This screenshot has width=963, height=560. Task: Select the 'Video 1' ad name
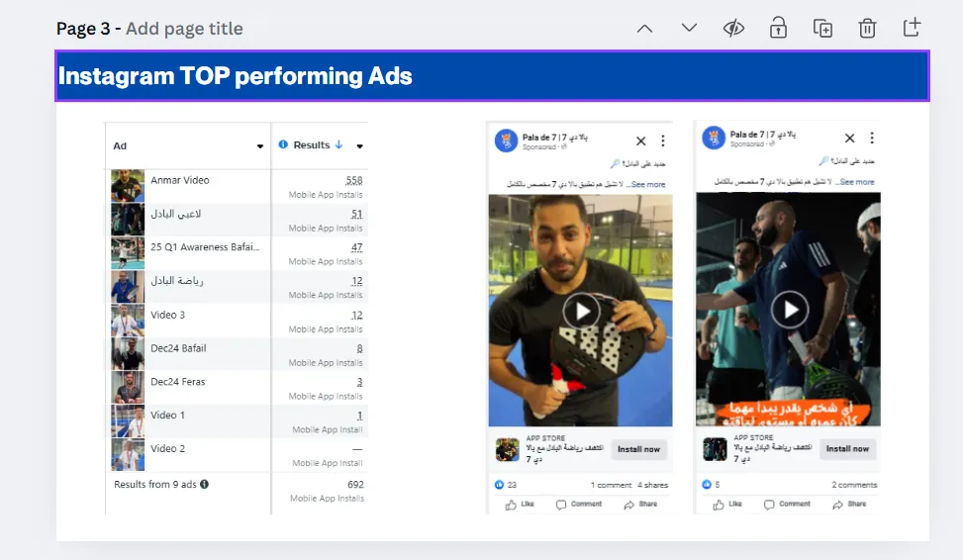167,416
